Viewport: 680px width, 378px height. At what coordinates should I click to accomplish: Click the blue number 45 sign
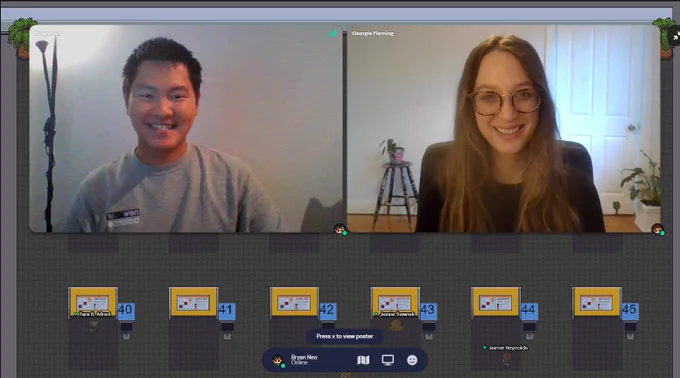629,310
